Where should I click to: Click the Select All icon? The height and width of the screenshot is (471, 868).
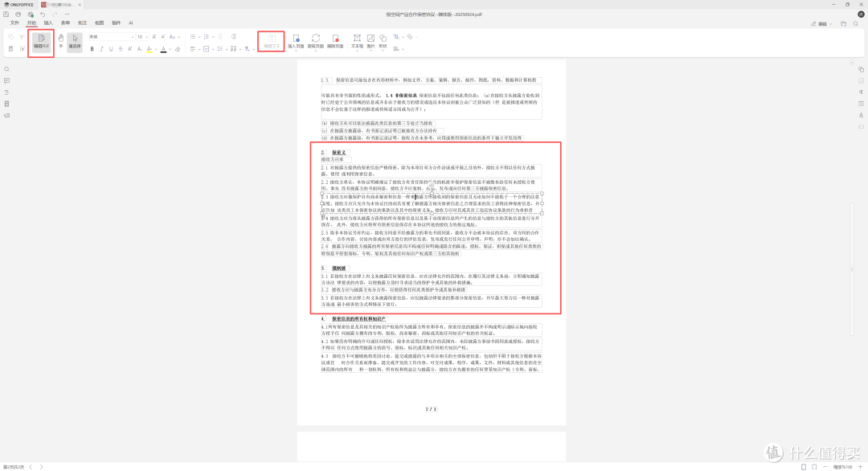click(x=23, y=49)
